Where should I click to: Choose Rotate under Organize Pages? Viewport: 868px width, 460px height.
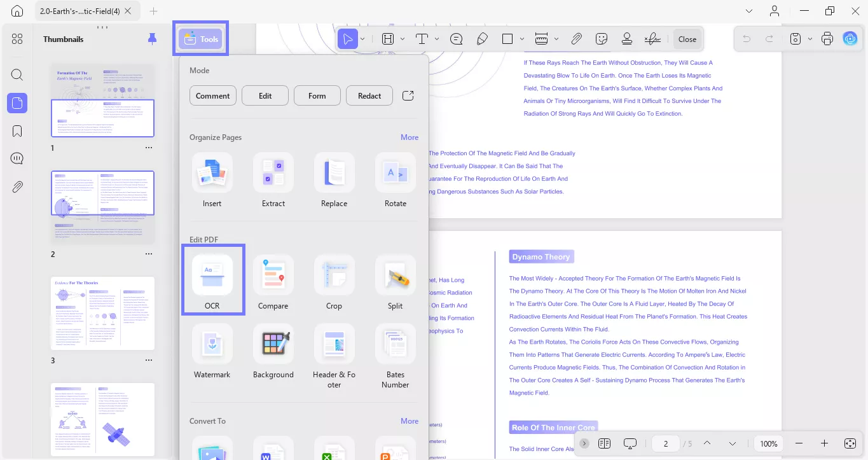(x=396, y=181)
